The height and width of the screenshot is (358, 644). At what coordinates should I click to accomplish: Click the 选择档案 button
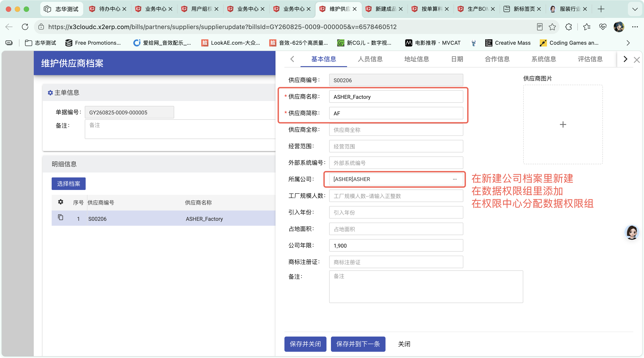click(68, 184)
